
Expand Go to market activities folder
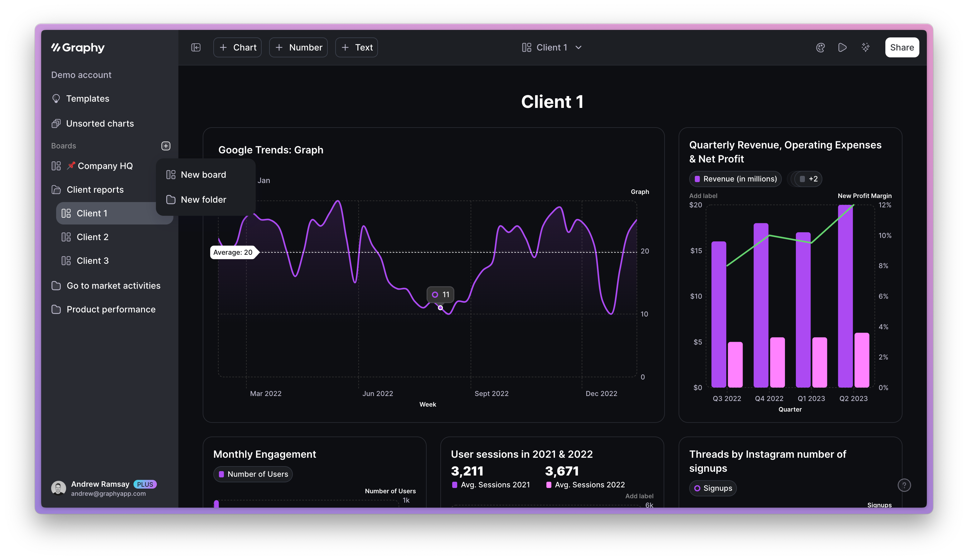click(x=113, y=285)
